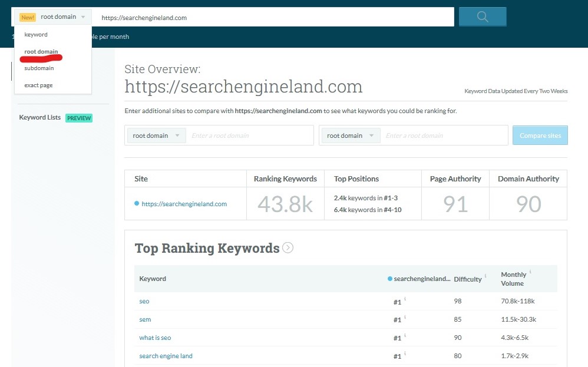Click info icon next to sem #1 rank

pyautogui.click(x=405, y=317)
